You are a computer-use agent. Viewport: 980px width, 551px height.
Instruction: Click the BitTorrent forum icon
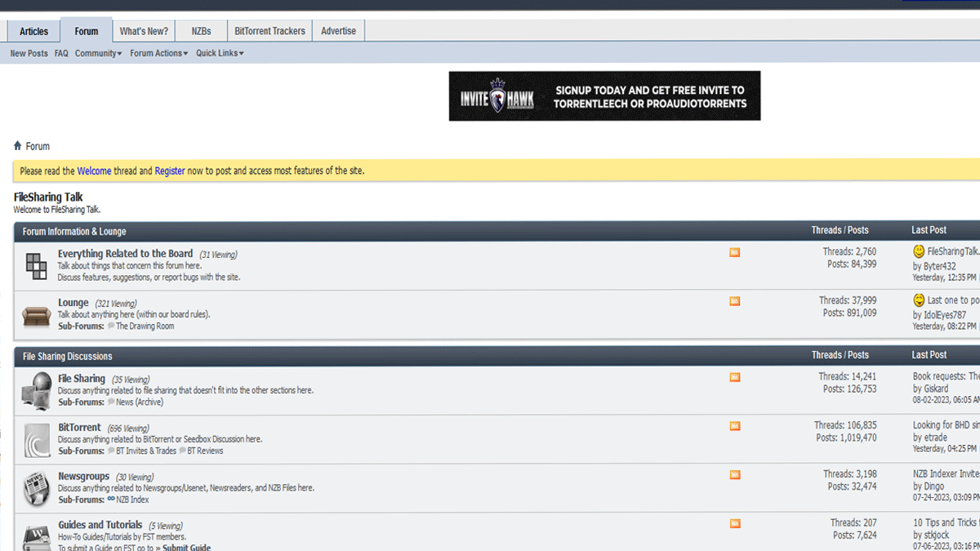[x=37, y=440]
